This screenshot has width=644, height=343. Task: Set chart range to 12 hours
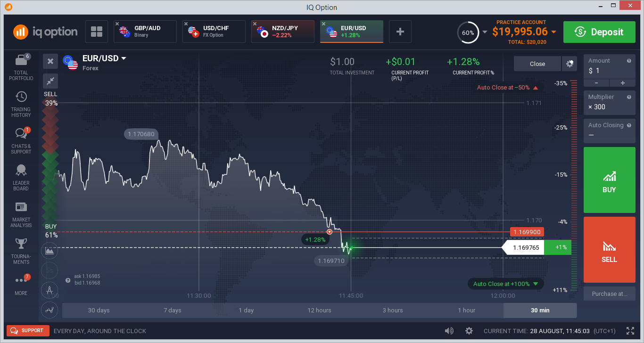320,310
